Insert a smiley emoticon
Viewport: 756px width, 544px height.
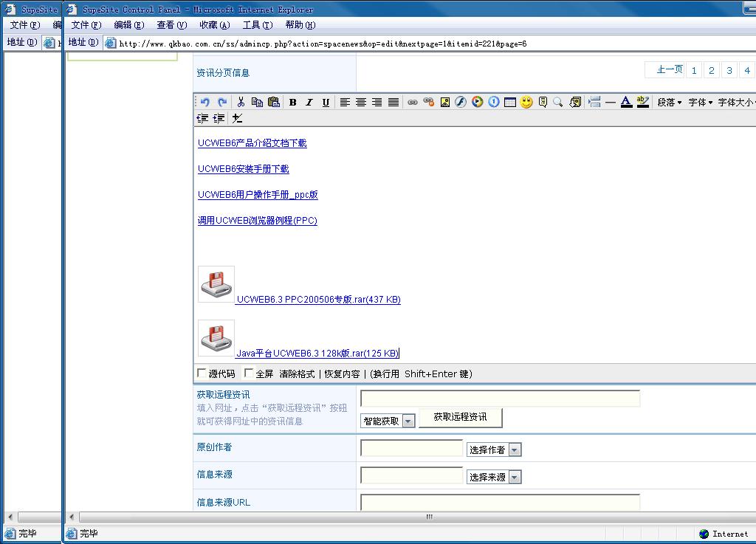[526, 102]
